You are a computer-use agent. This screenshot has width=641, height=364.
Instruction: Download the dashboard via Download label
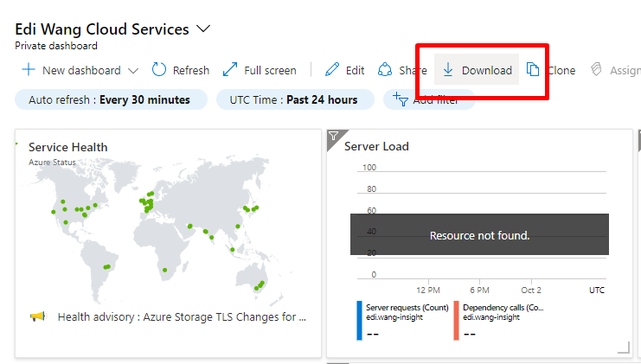487,71
